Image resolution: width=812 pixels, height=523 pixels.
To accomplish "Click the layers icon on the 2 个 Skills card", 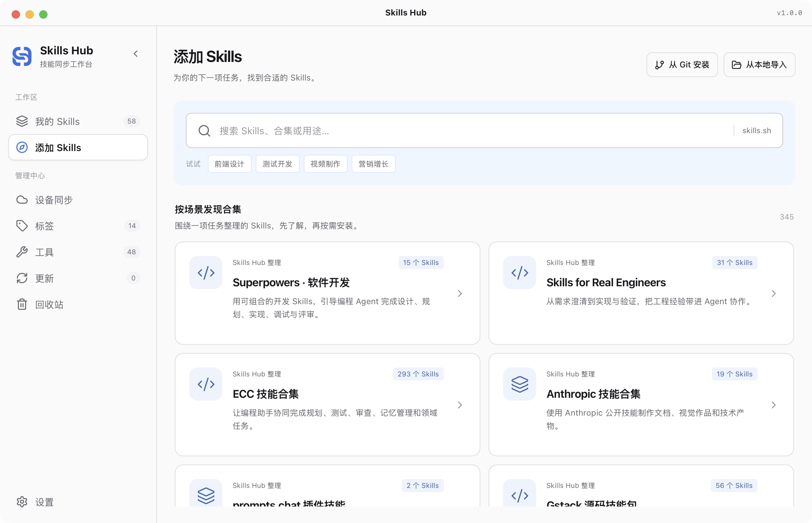I will [x=206, y=493].
